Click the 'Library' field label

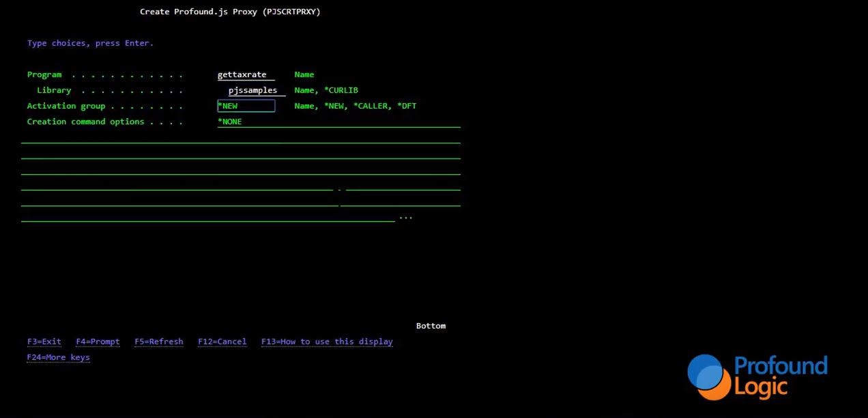pos(54,90)
